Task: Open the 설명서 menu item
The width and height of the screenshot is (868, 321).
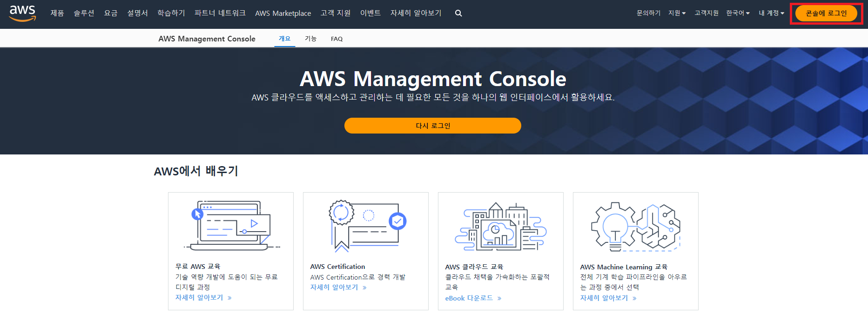Action: [137, 13]
